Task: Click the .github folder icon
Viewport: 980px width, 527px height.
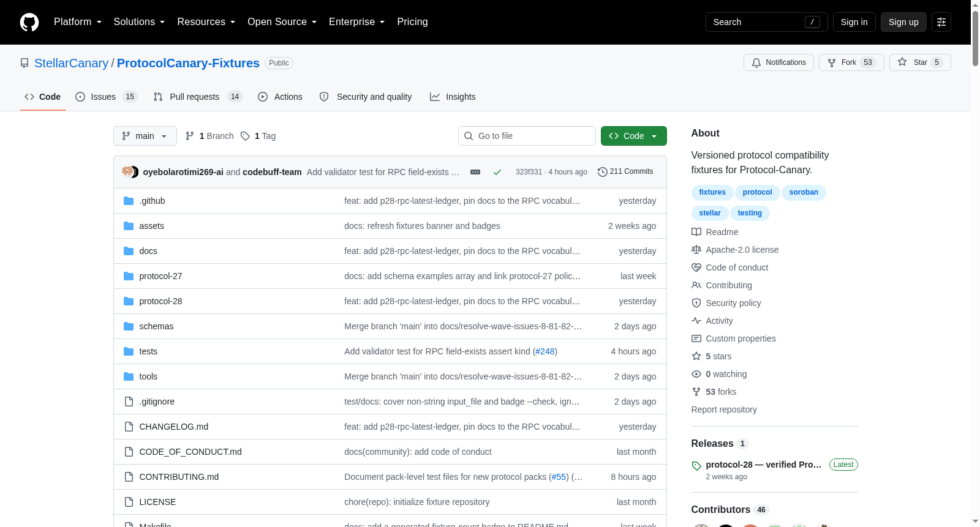Action: click(129, 201)
